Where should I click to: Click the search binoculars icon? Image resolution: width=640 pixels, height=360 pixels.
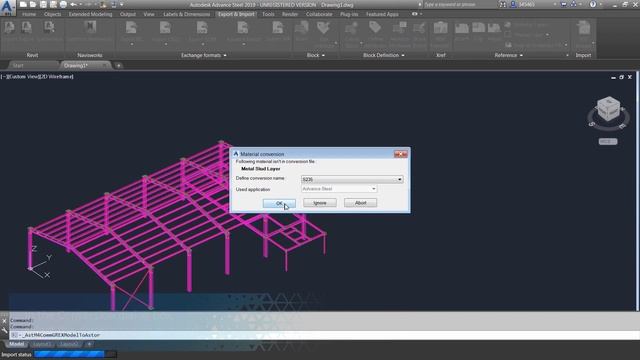coord(503,4)
